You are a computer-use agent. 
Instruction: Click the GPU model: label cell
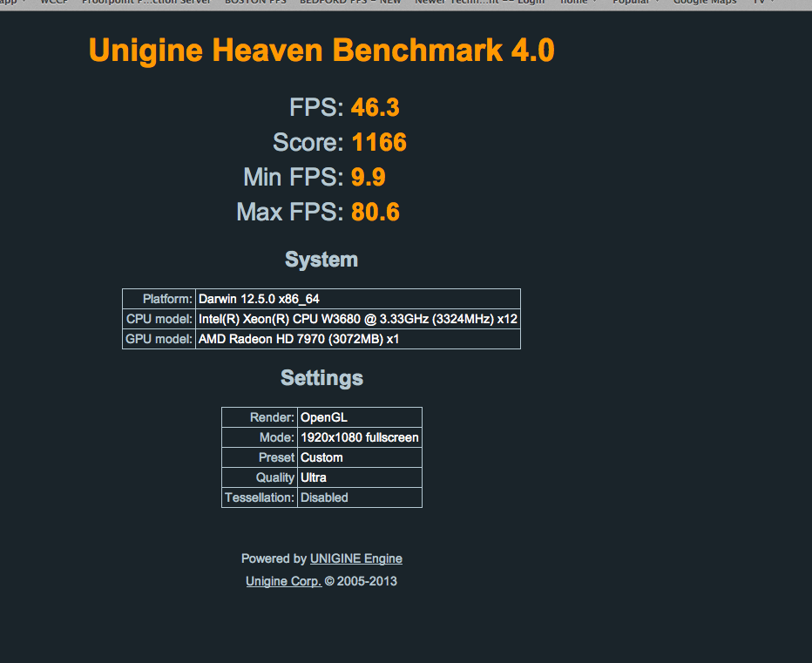point(159,339)
